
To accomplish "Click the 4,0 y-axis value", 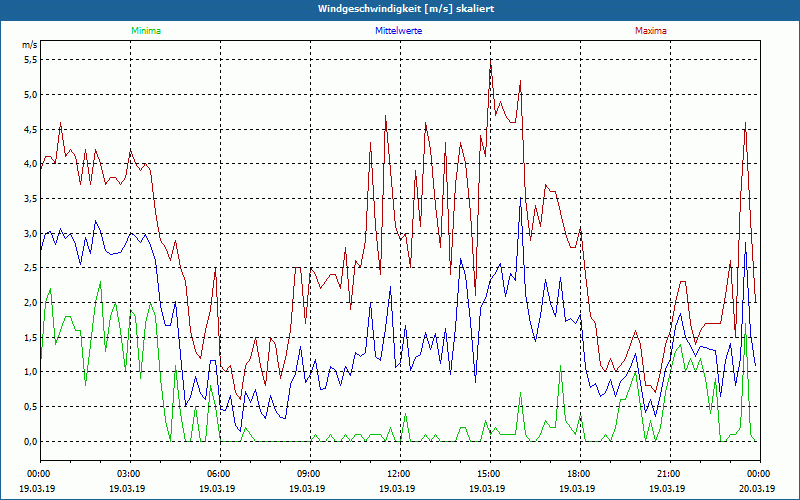I will (30, 164).
